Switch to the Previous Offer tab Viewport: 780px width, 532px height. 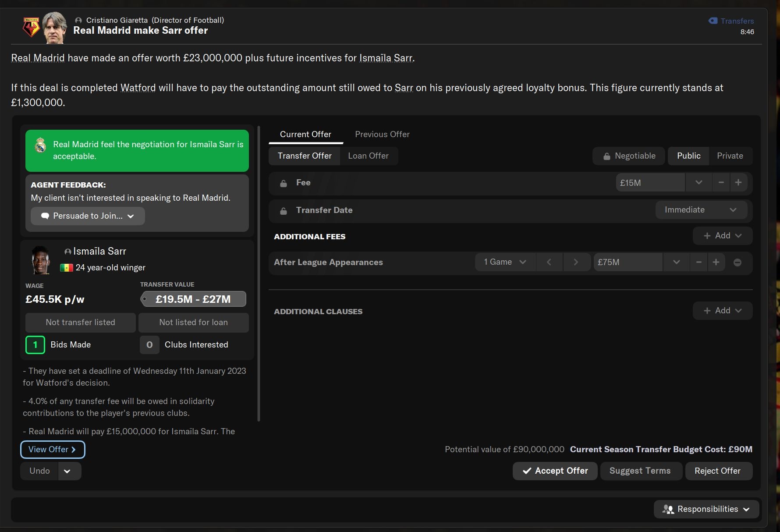(x=382, y=135)
